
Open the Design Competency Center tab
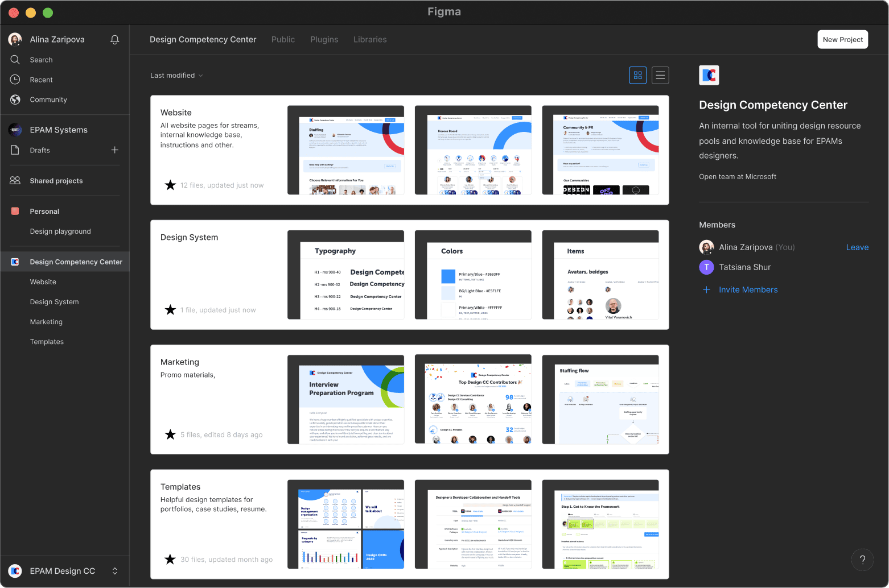(x=203, y=39)
